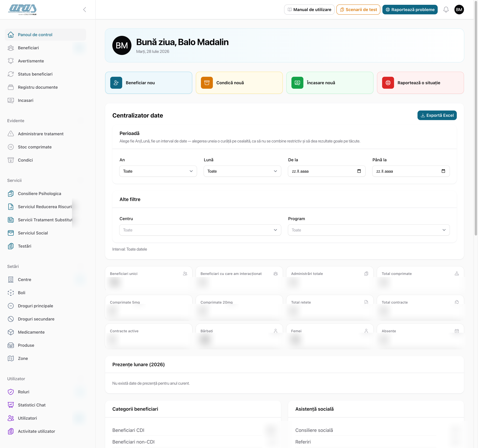Viewport: 478px width, 448px height.
Task: Open Serviciul Social page
Action: tap(45, 233)
